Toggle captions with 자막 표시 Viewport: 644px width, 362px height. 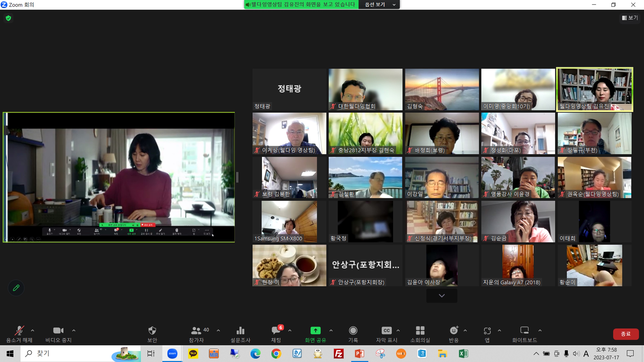coord(387,331)
